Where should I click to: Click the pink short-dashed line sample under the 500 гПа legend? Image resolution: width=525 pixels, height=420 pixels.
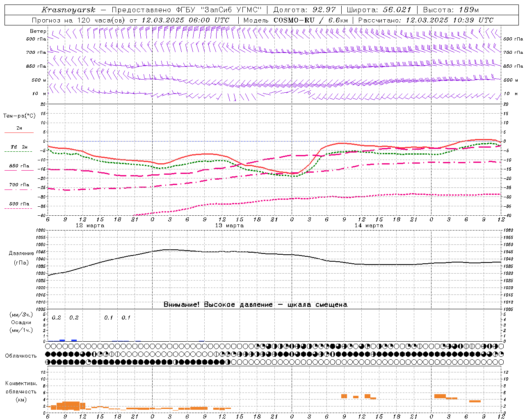click(x=18, y=208)
